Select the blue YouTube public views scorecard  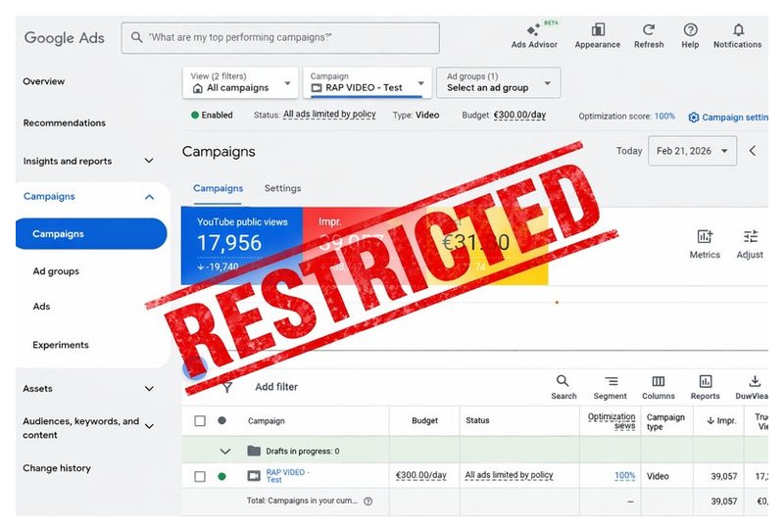[242, 246]
